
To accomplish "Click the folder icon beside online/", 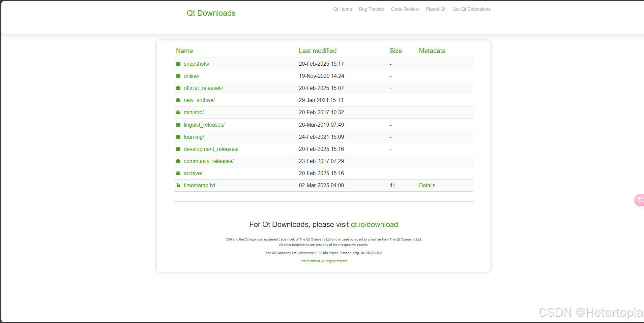I will point(178,76).
